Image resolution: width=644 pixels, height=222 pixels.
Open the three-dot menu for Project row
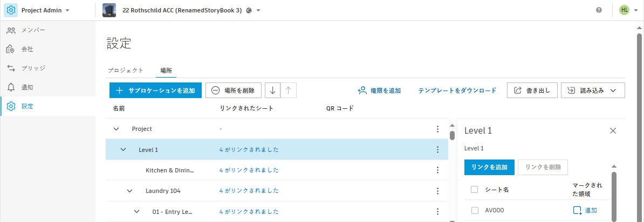click(x=437, y=129)
